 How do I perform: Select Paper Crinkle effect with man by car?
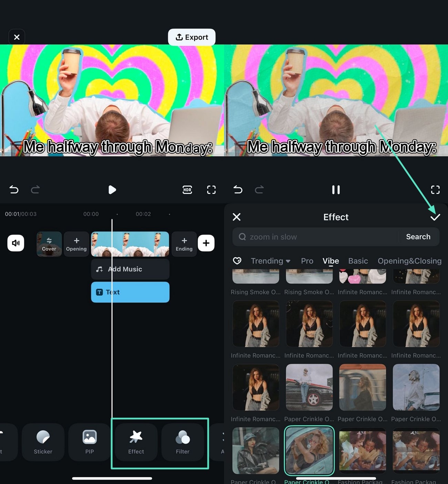(309, 387)
